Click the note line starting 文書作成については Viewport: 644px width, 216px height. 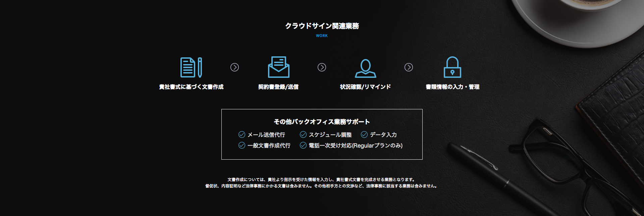click(322, 180)
